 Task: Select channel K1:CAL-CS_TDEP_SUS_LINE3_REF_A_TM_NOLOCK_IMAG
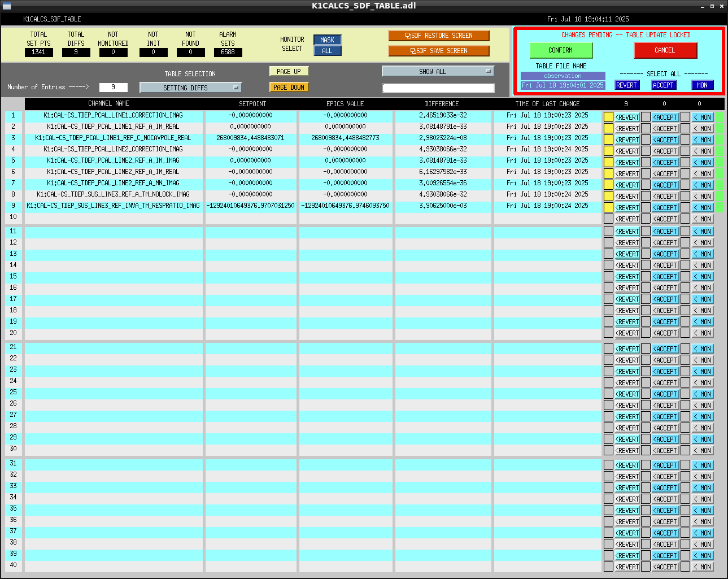click(x=114, y=194)
